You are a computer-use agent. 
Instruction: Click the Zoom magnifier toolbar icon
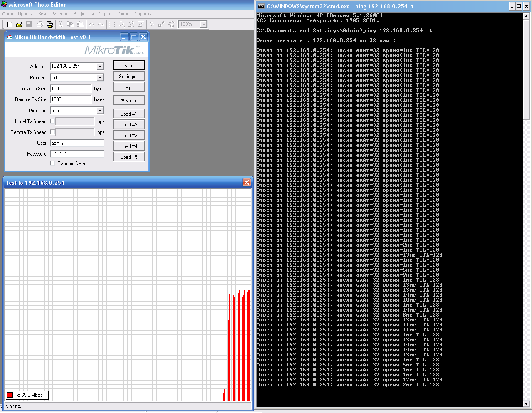[x=121, y=25]
